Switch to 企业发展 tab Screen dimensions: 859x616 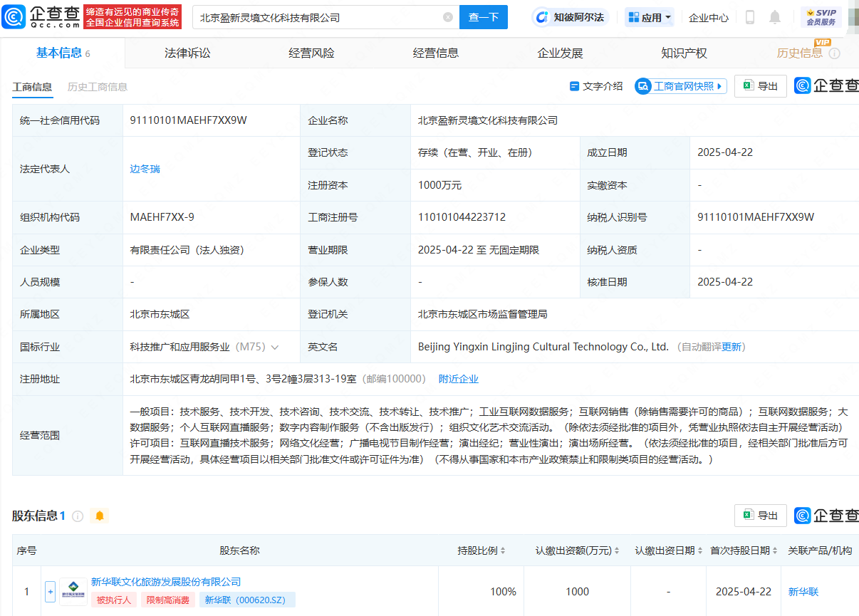pyautogui.click(x=560, y=53)
